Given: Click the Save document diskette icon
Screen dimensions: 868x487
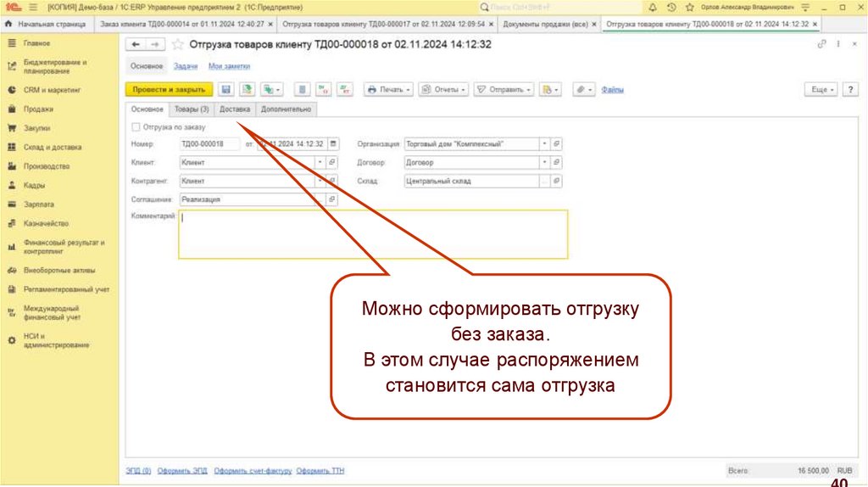Looking at the screenshot, I should (225, 89).
